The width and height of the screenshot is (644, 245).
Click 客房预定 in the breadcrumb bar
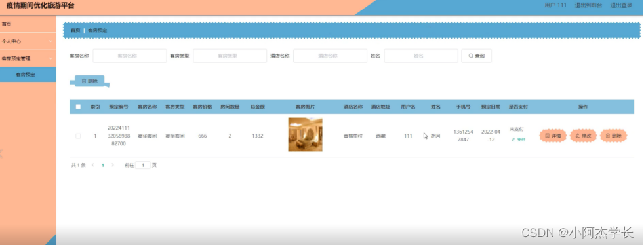pos(98,30)
